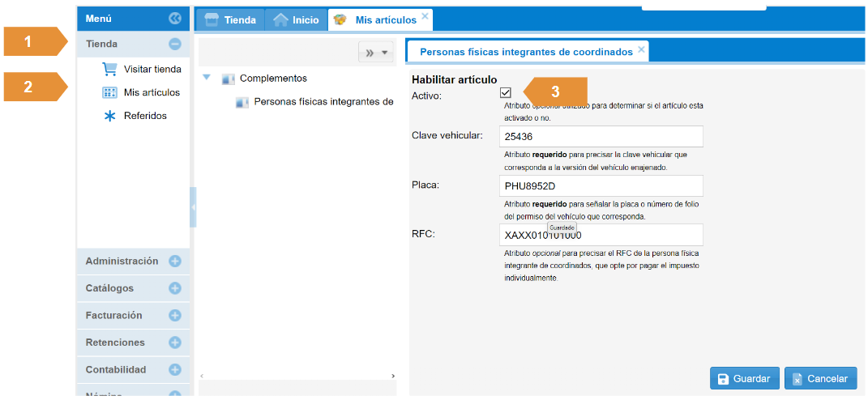This screenshot has height=400, width=868.
Task: Open the tree toolbar double-chevron dropdown
Action: [376, 53]
